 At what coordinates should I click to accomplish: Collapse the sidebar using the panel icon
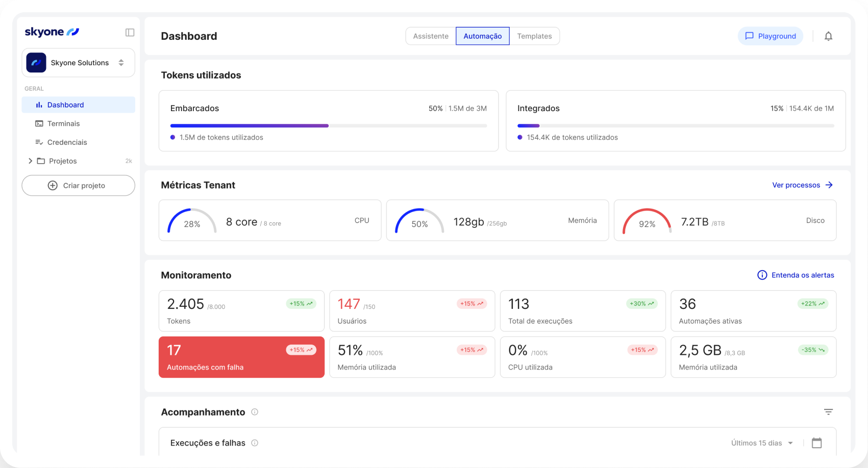tap(130, 33)
